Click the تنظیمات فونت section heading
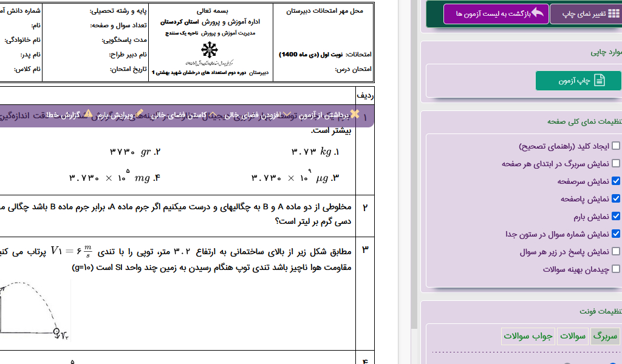Image resolution: width=622 pixels, height=364 pixels. point(601,311)
